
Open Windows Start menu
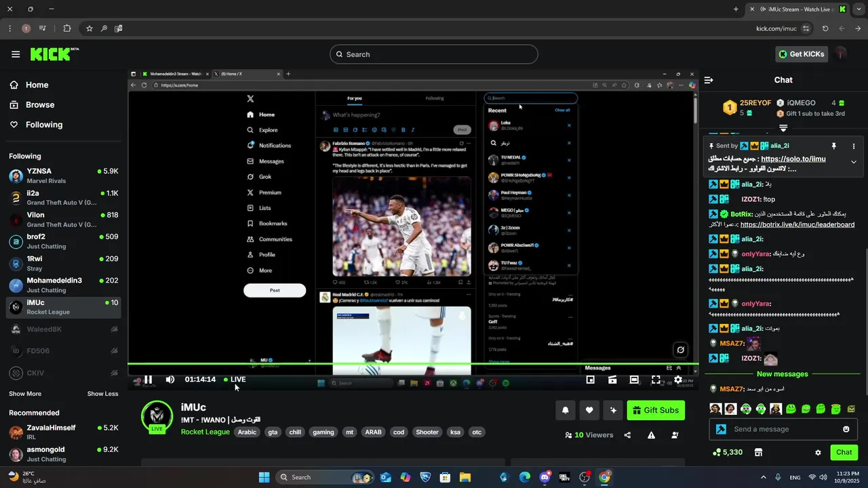coord(264,477)
